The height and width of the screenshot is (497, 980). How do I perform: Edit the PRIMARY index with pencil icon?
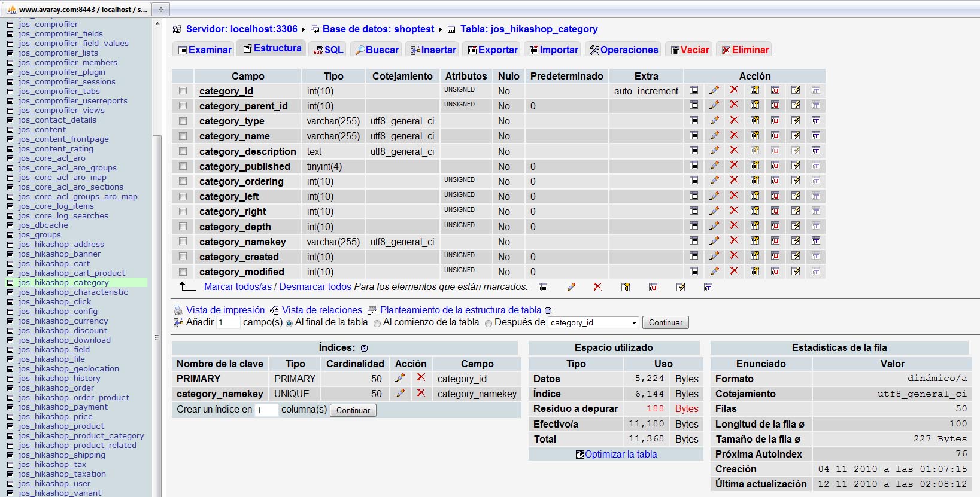[400, 378]
